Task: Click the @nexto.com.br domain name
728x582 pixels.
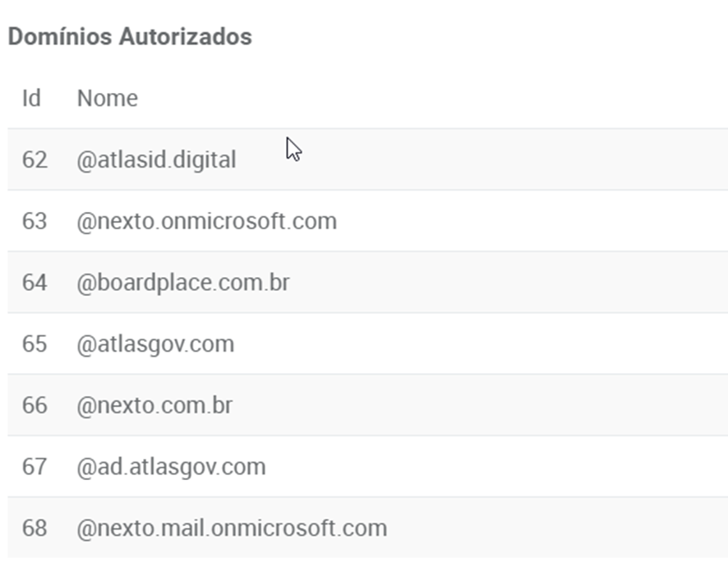Action: click(x=154, y=405)
